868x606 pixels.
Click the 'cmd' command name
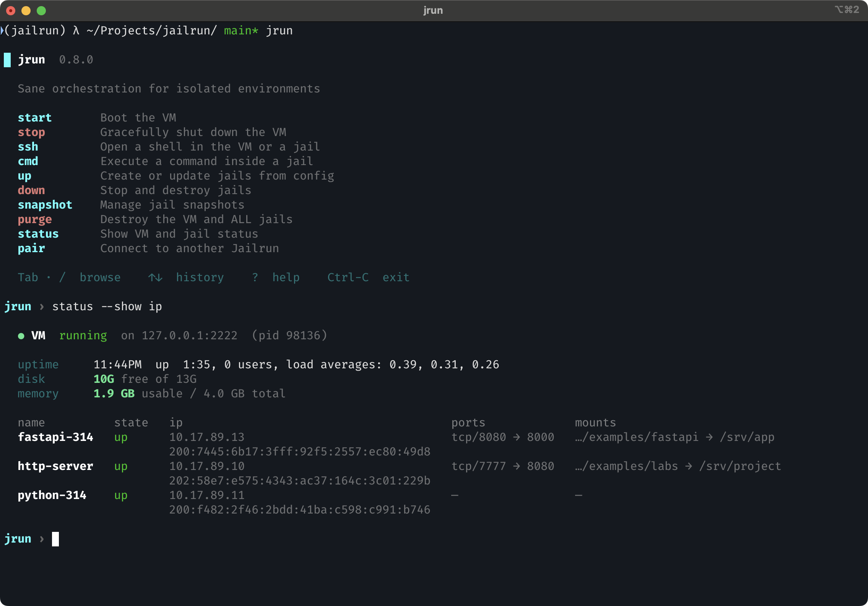[28, 161]
